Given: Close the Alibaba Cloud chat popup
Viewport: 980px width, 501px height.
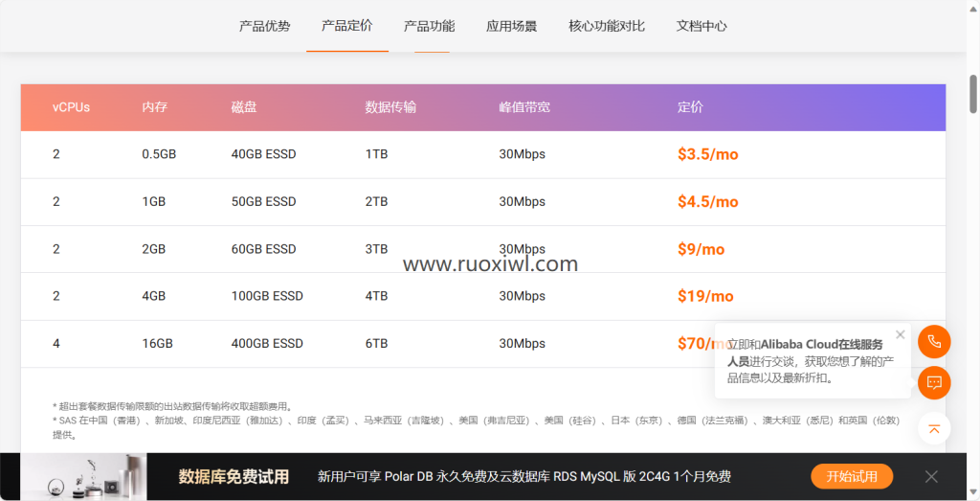Looking at the screenshot, I should click(x=900, y=335).
